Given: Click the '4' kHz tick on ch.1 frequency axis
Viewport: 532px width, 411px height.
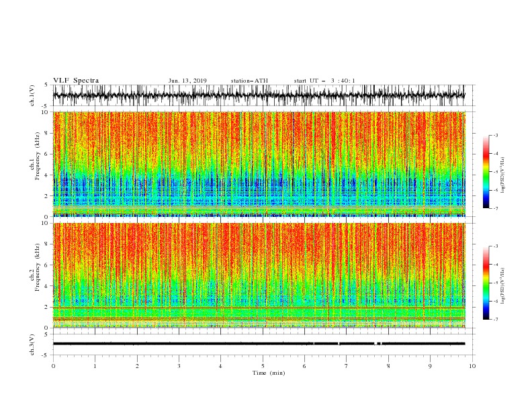Looking at the screenshot, I should (x=47, y=175).
